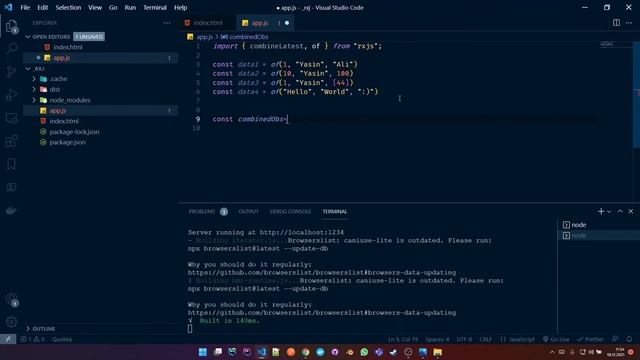Click Go Live in the status bar
Viewport: 640px width, 360px height.
click(x=556, y=339)
